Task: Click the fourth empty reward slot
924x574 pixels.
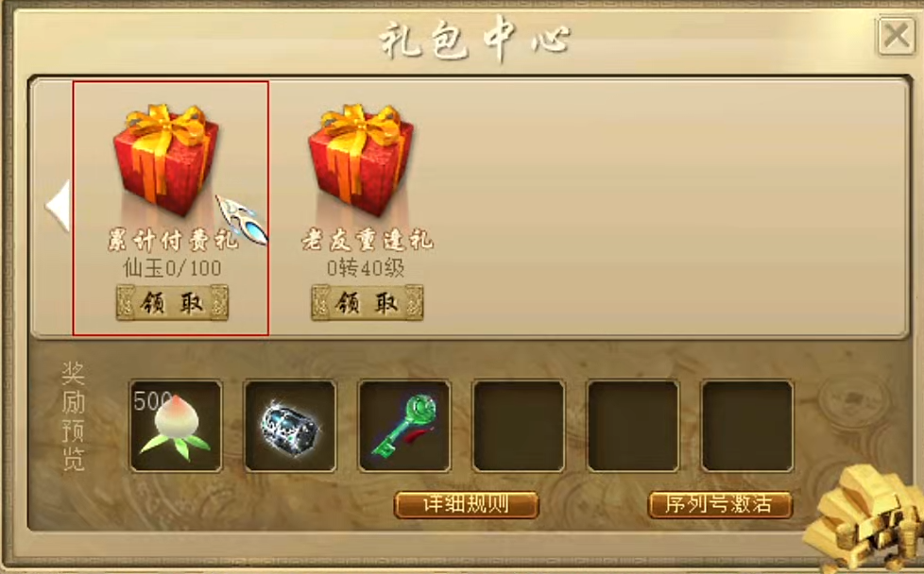Action: [519, 426]
